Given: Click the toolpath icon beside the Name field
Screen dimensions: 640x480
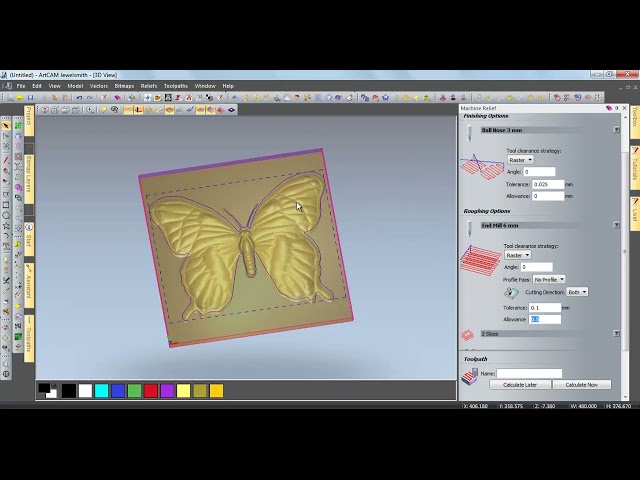Looking at the screenshot, I should click(x=469, y=376).
